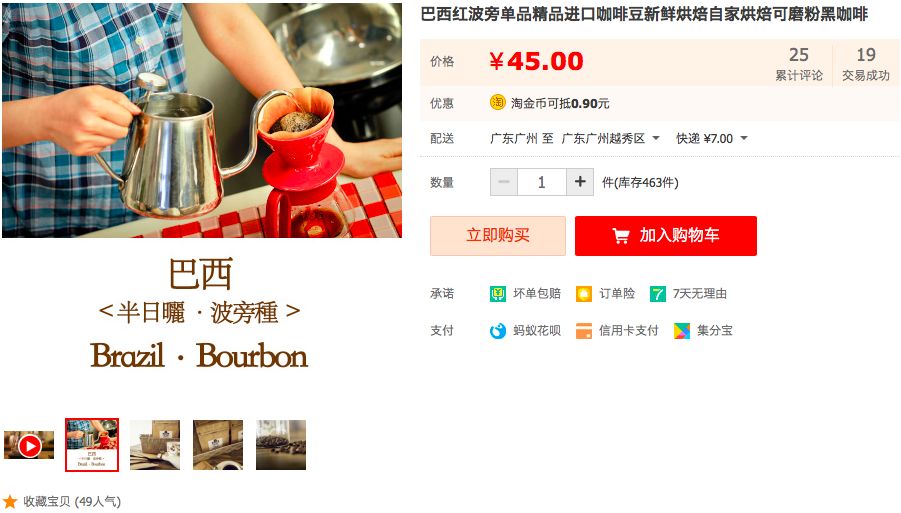Click the orange 信用卡支付 credit card icon

click(x=584, y=331)
